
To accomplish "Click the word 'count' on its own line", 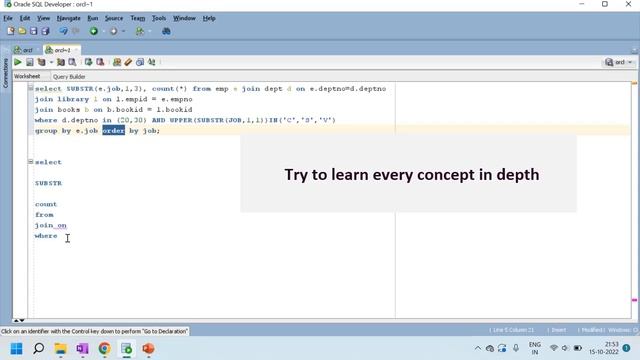I will point(46,204).
